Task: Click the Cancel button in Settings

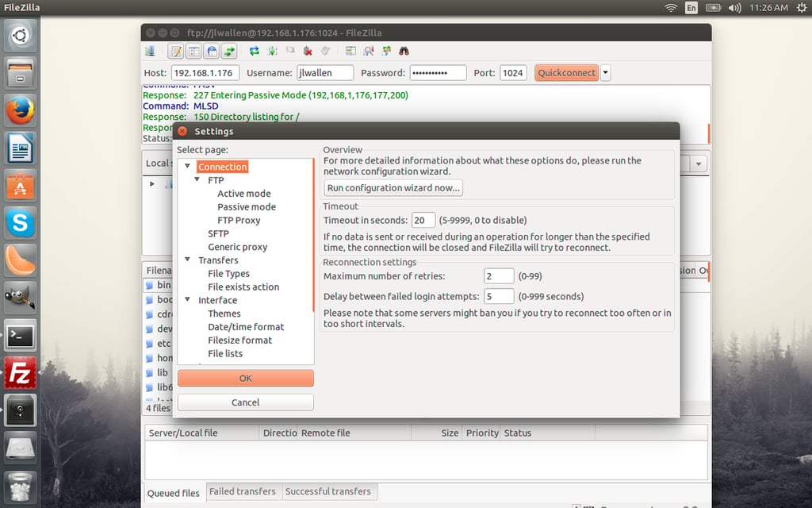Action: pyautogui.click(x=246, y=402)
